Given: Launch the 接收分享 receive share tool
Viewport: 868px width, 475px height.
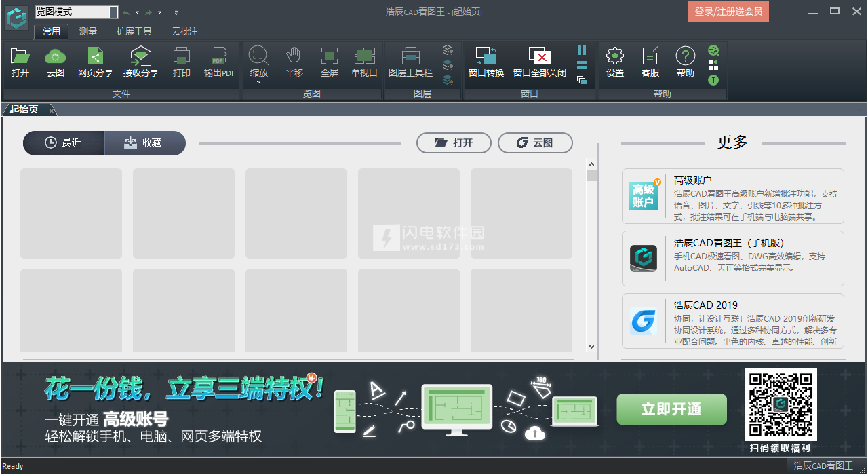Looking at the screenshot, I should (141, 62).
